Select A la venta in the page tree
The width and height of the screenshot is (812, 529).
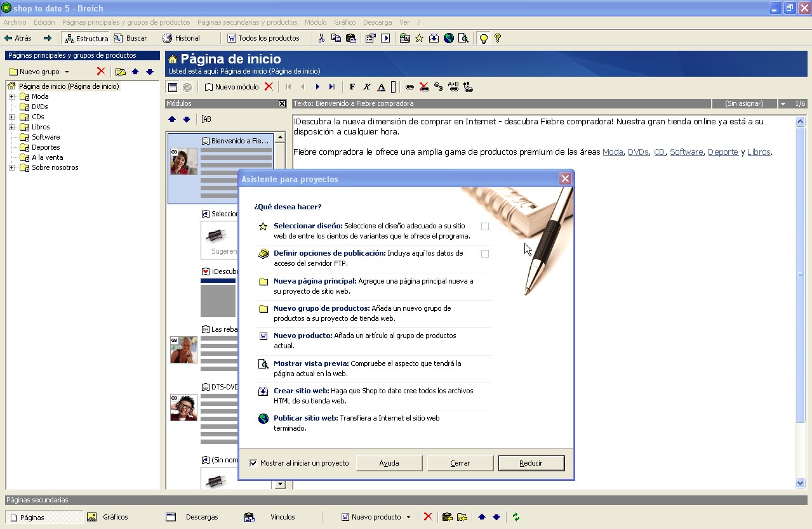click(x=48, y=157)
